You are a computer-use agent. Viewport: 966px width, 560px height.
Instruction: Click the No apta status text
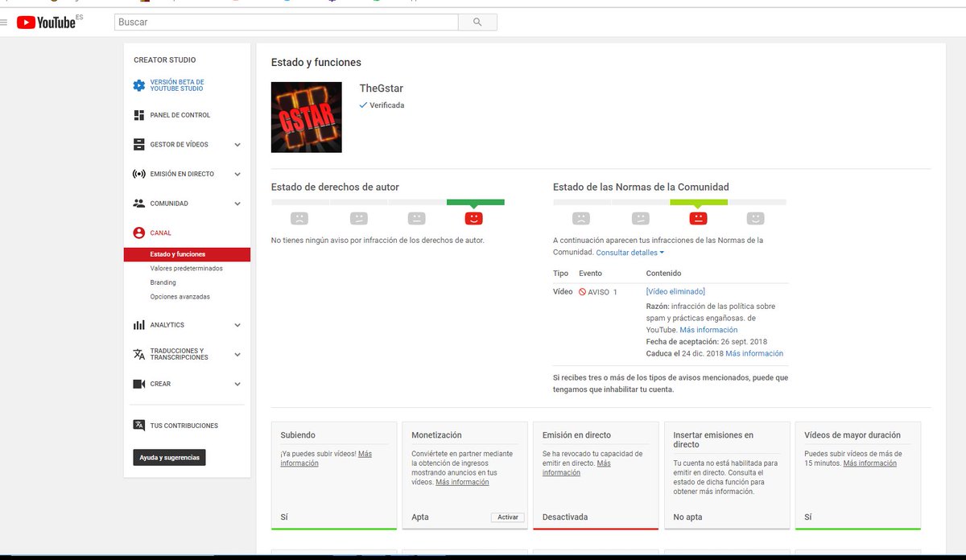click(687, 517)
